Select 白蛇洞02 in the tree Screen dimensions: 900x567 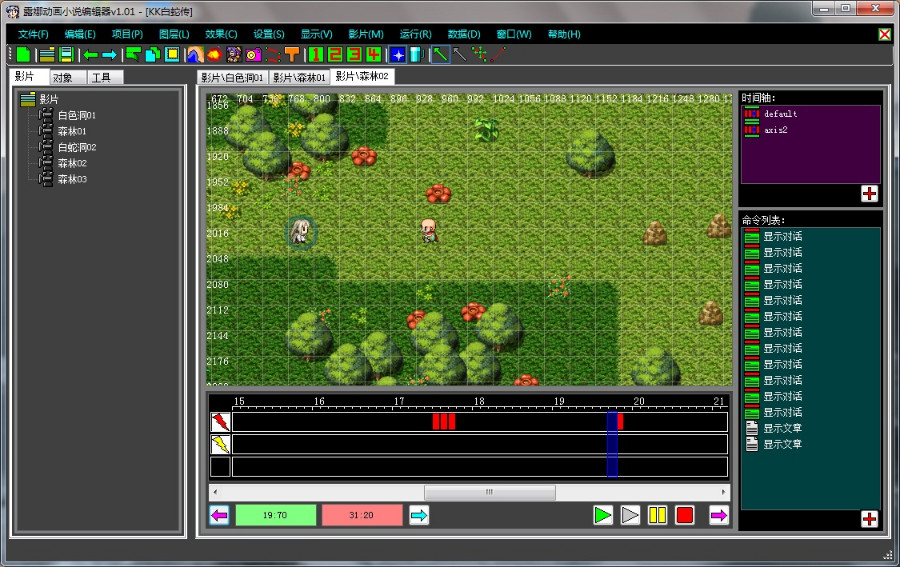point(77,147)
